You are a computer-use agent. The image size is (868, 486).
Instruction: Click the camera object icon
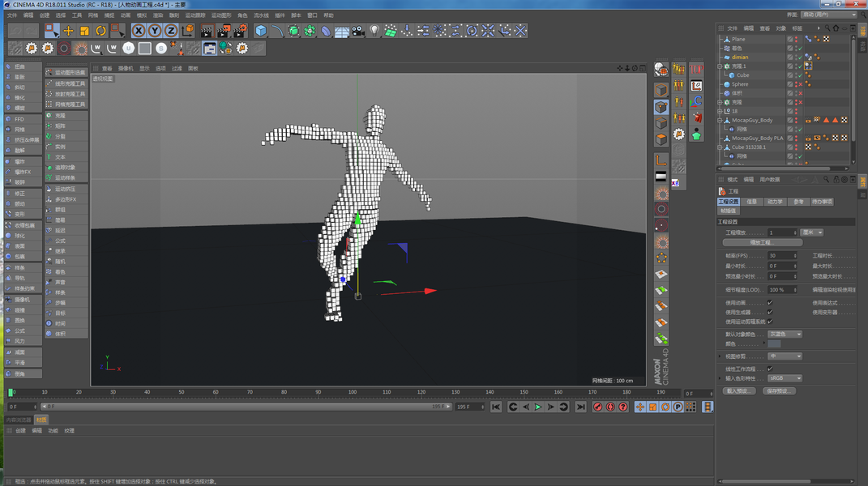tap(357, 31)
